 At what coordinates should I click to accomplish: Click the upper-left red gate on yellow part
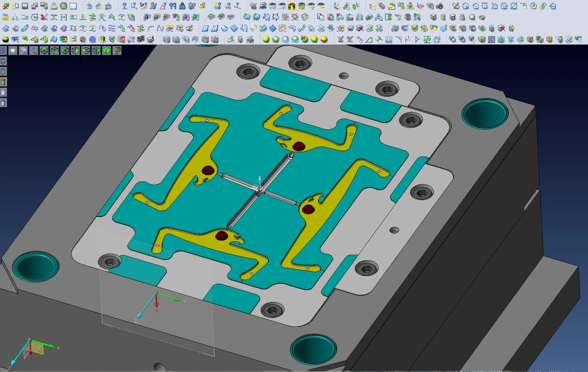[208, 170]
